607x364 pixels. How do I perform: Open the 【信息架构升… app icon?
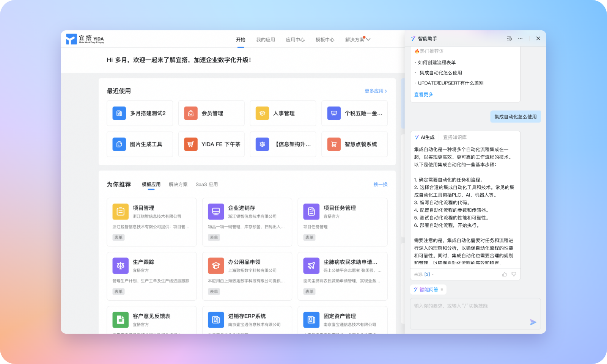262,144
